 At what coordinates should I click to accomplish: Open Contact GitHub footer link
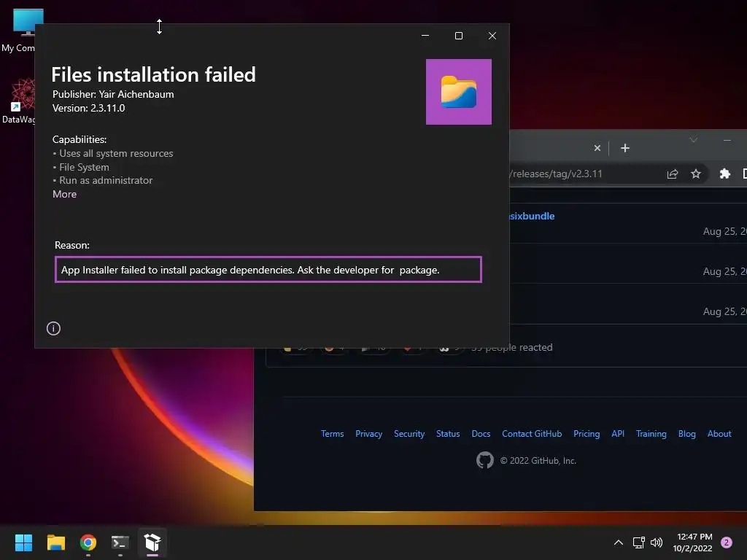coord(532,434)
